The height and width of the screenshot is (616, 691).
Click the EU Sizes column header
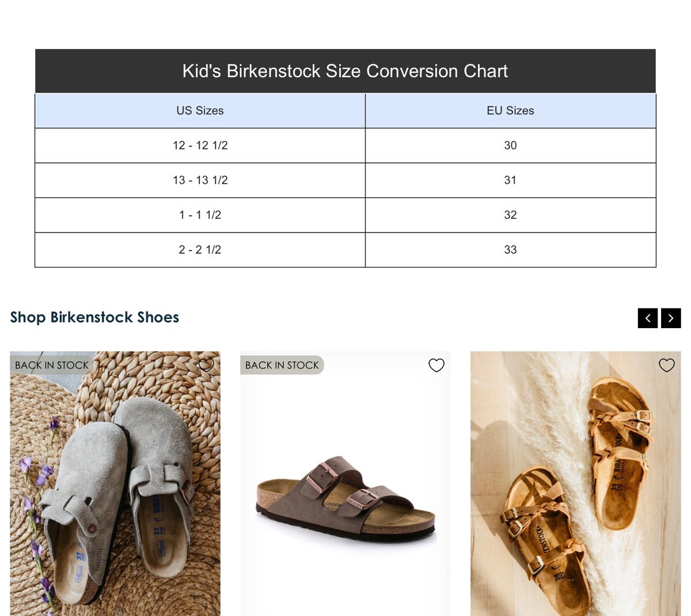click(511, 111)
